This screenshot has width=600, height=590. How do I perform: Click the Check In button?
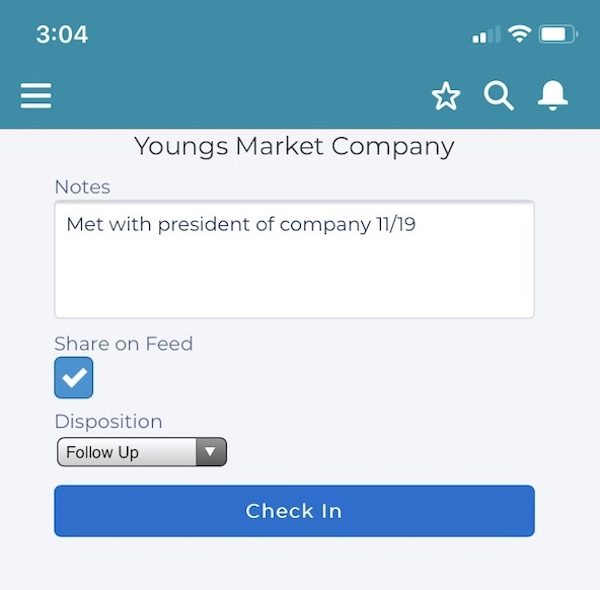[x=294, y=511]
